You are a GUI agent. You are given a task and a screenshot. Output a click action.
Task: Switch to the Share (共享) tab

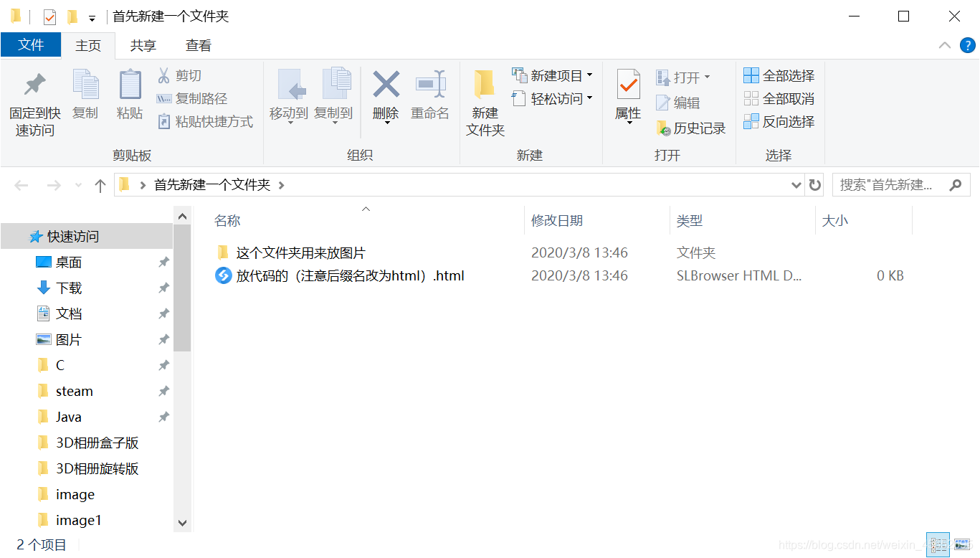(143, 45)
